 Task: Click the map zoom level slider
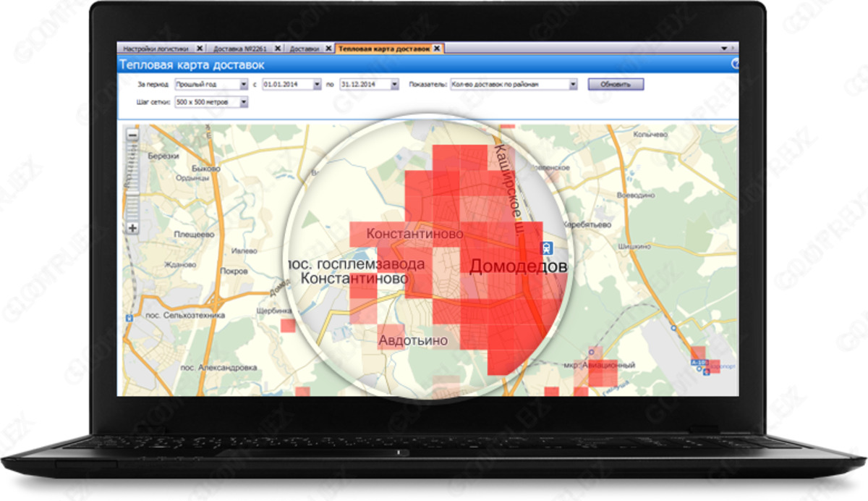132,181
